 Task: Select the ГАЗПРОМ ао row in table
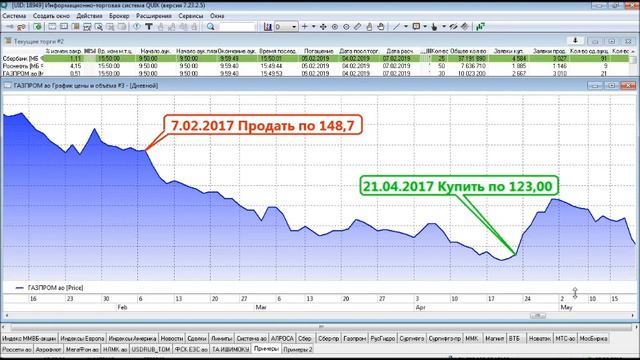(x=315, y=73)
